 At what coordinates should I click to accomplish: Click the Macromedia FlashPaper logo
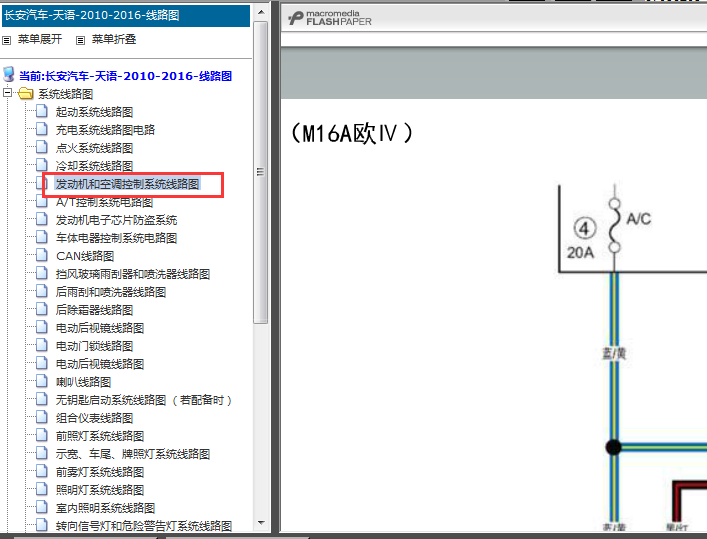coord(330,18)
